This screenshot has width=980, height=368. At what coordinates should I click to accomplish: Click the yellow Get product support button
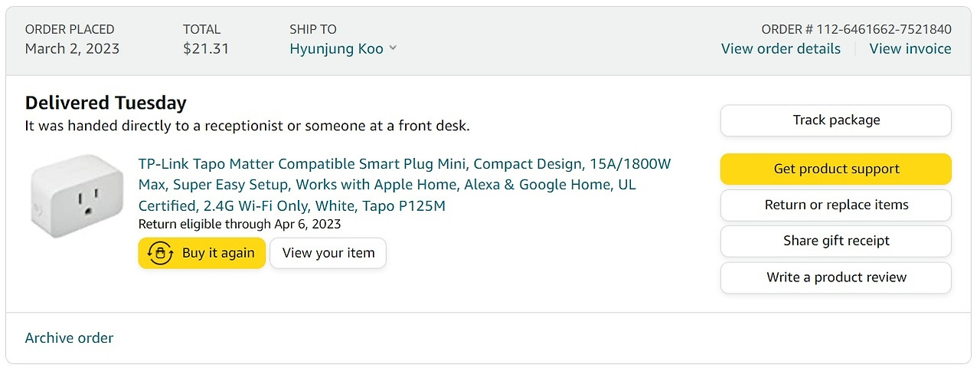(x=835, y=169)
